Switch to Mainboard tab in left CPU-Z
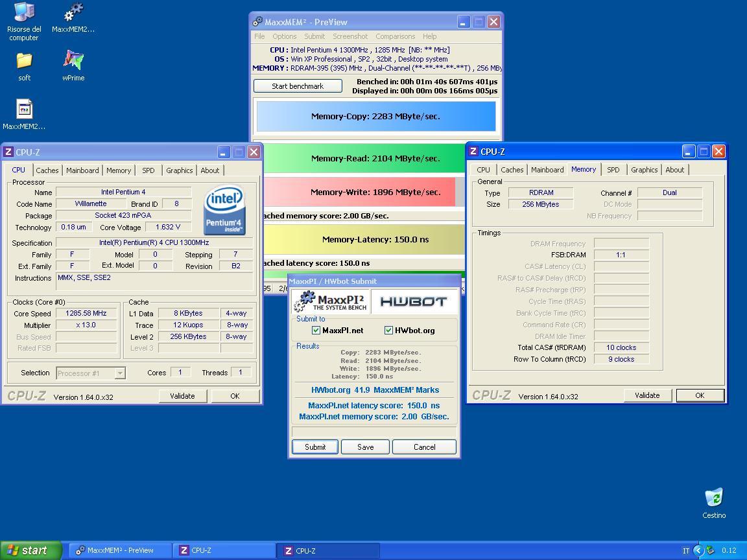747x560 pixels. click(x=82, y=170)
